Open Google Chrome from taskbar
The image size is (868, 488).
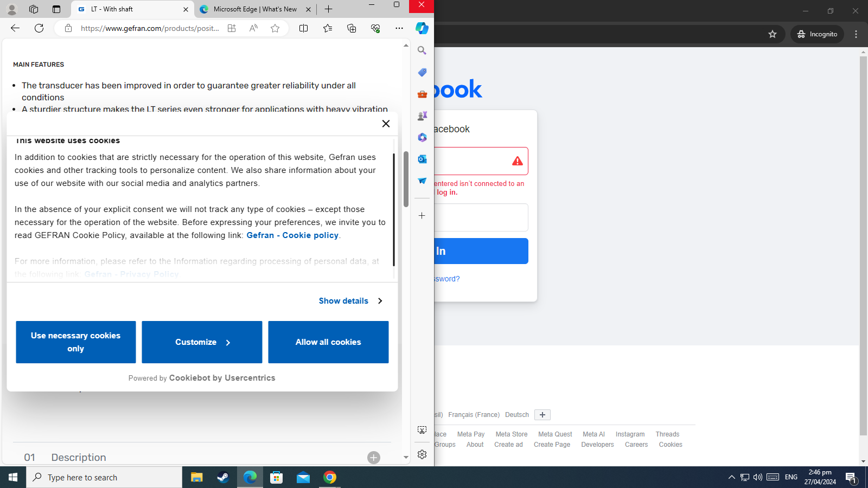[330, 477]
